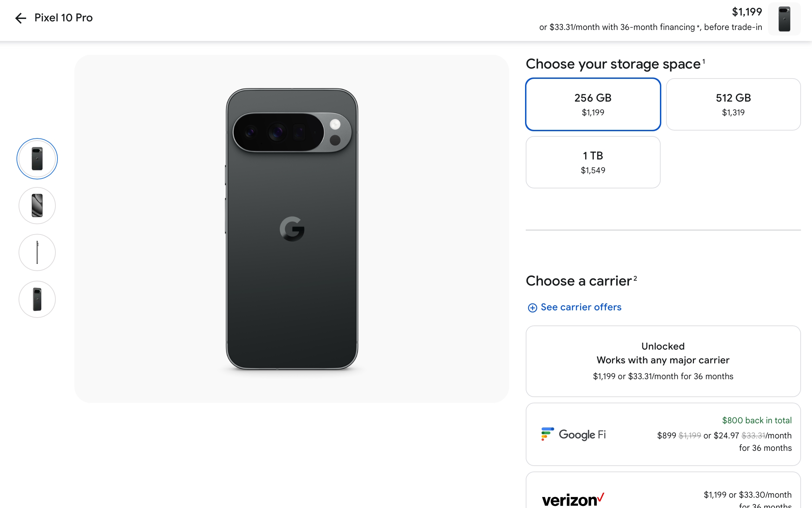Image resolution: width=812 pixels, height=508 pixels.
Task: Open the fourth angled rear thumbnail
Action: coord(37,299)
